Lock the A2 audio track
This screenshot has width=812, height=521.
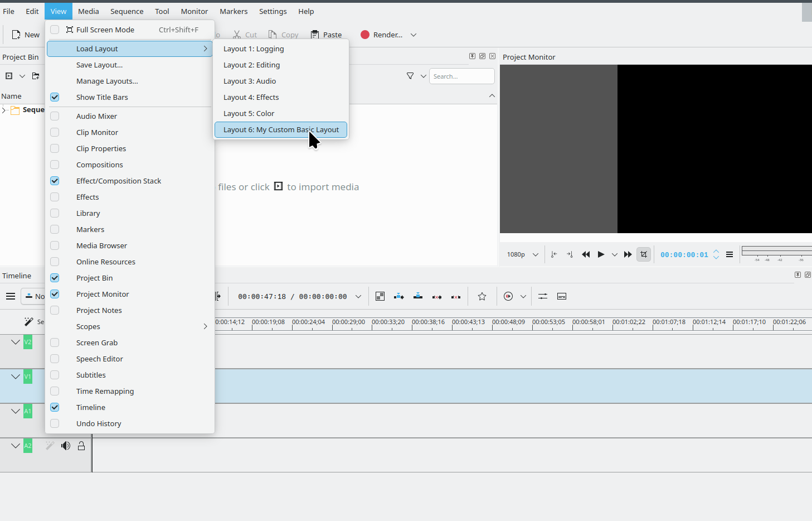(x=81, y=446)
